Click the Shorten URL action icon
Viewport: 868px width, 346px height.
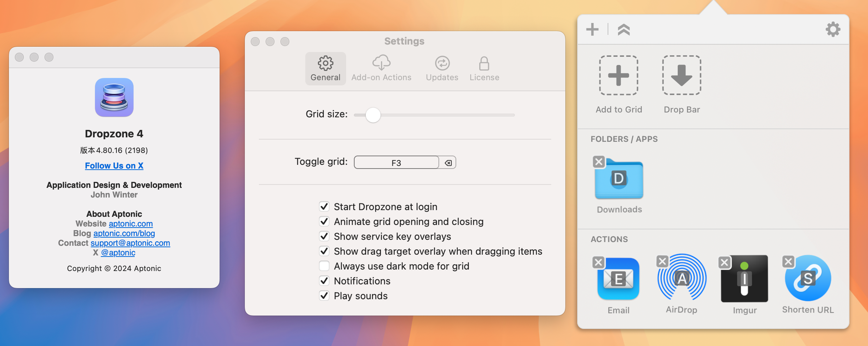[x=808, y=278]
